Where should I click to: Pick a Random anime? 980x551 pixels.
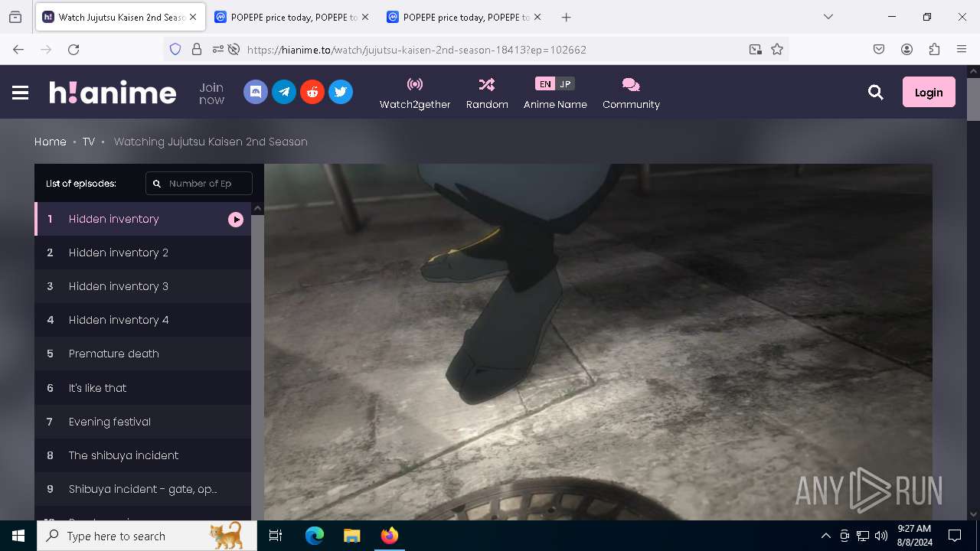click(x=487, y=93)
